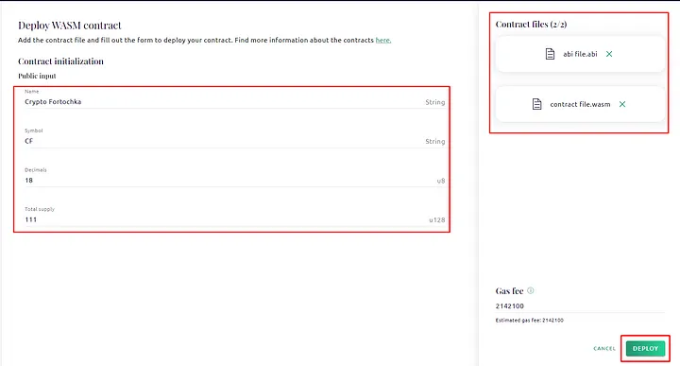The width and height of the screenshot is (685, 383).
Task: Click the abi file.abi document icon
Action: (550, 54)
